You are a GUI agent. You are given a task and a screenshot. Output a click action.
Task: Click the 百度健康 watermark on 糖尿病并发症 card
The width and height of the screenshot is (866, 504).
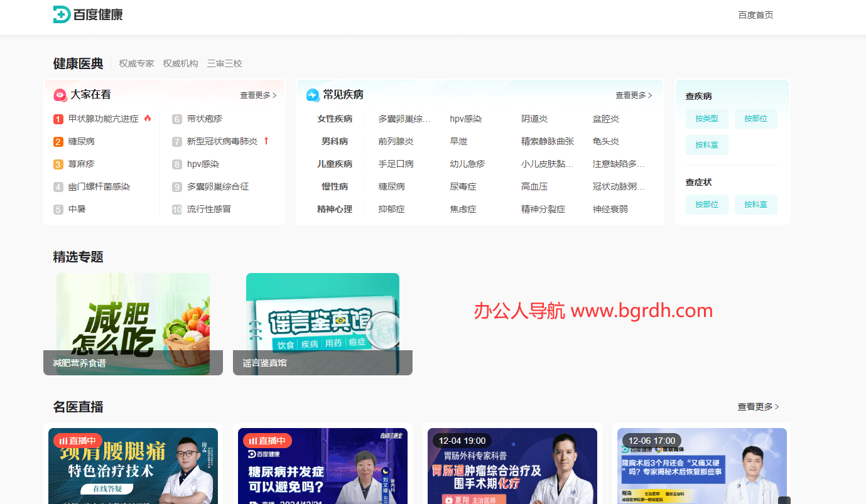(264, 454)
